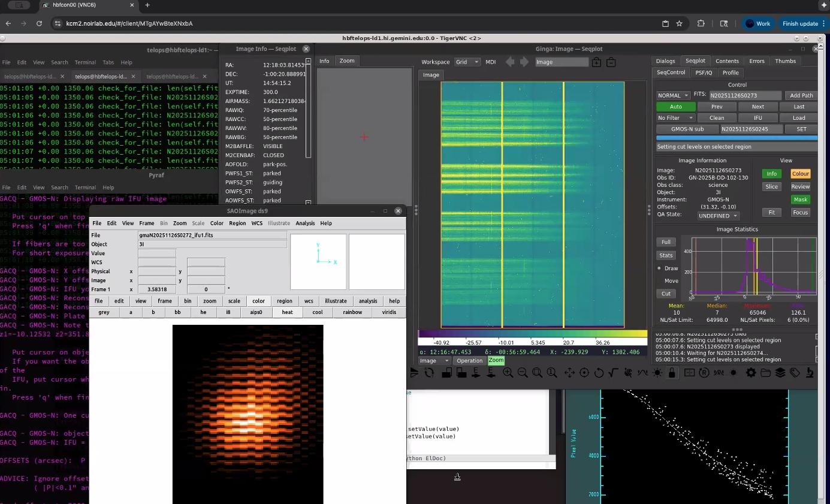
Task: Click the padlock lock icon in toolbar
Action: click(x=672, y=373)
